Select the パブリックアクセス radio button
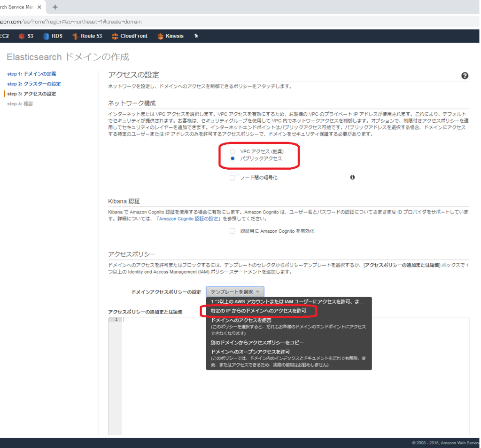481x448 pixels. coord(233,158)
